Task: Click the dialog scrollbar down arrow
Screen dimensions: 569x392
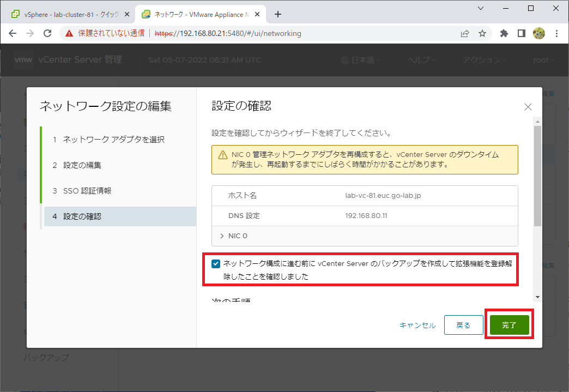Action: tap(537, 297)
